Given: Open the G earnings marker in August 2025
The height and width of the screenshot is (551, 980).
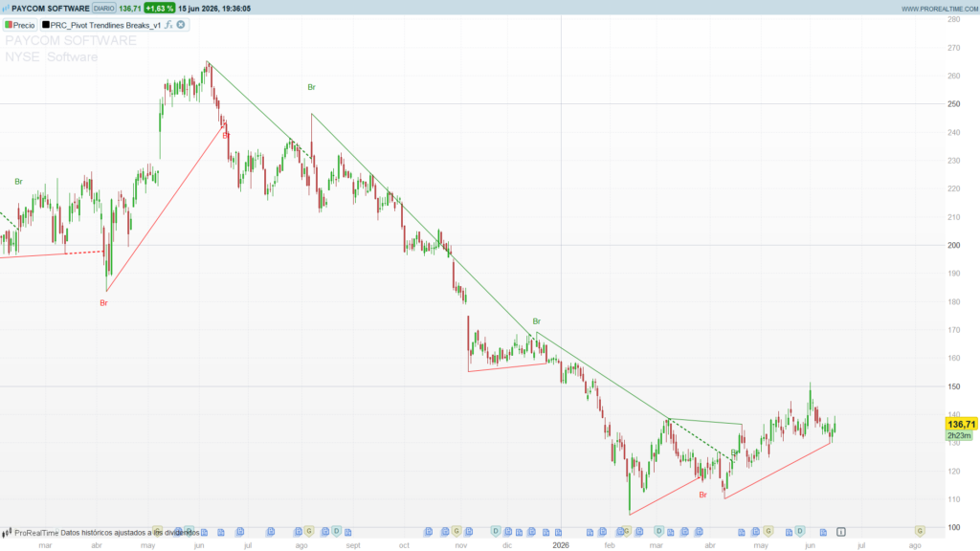Looking at the screenshot, I should pyautogui.click(x=309, y=531).
